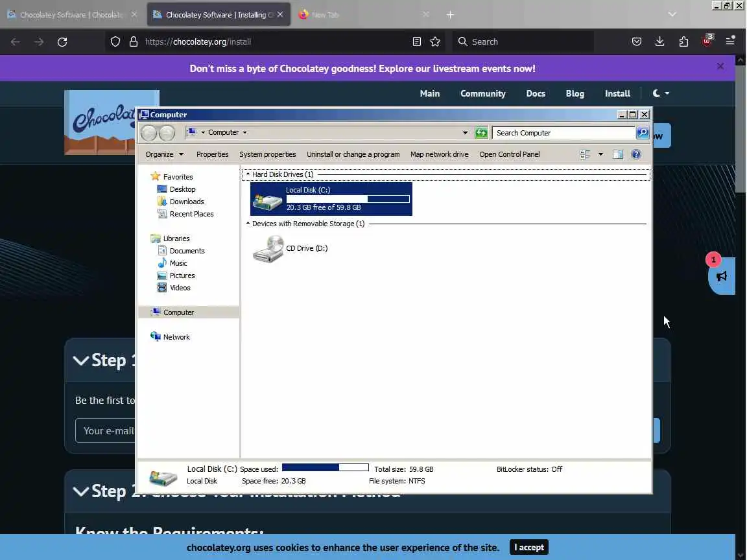Screen dimensions: 747x560
Task: Open Firefox application hamburger menu
Action: 730,41
